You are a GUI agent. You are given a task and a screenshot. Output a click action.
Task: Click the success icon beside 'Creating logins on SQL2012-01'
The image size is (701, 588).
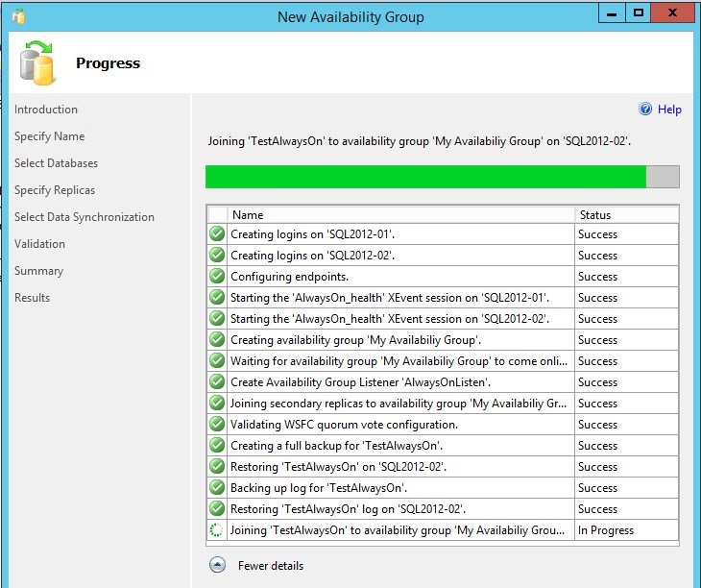[217, 234]
